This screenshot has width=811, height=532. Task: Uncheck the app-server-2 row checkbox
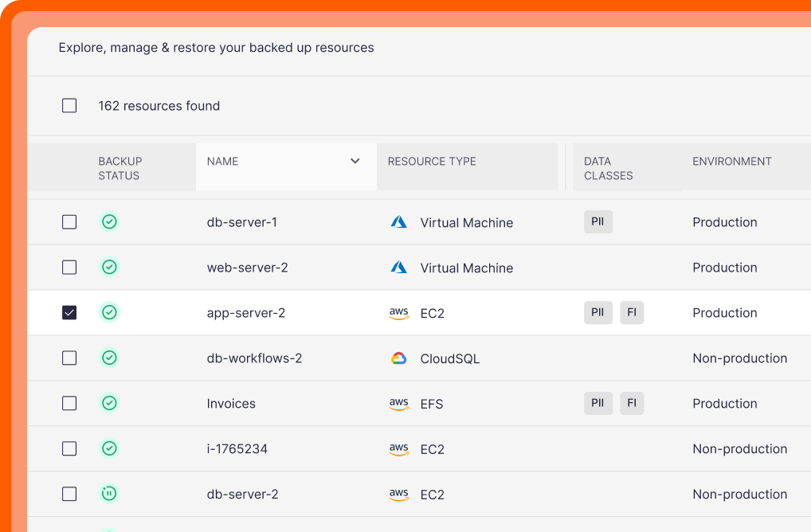coord(69,313)
